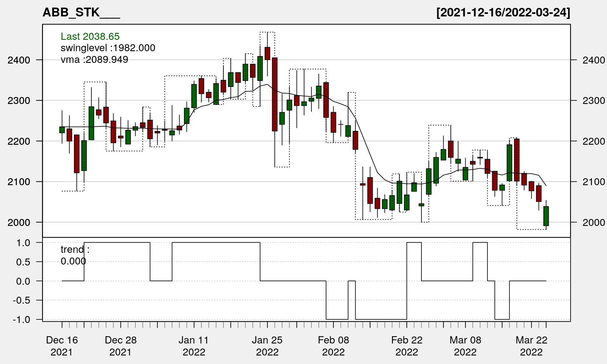Click the Feb 22 2022 axis label
The width and height of the screenshot is (607, 364).
point(407,346)
